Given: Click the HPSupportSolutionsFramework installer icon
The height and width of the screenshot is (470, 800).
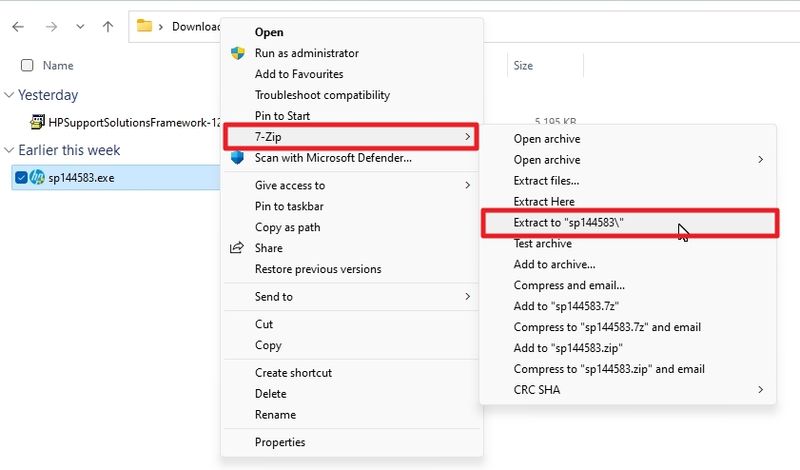Looking at the screenshot, I should (x=38, y=122).
